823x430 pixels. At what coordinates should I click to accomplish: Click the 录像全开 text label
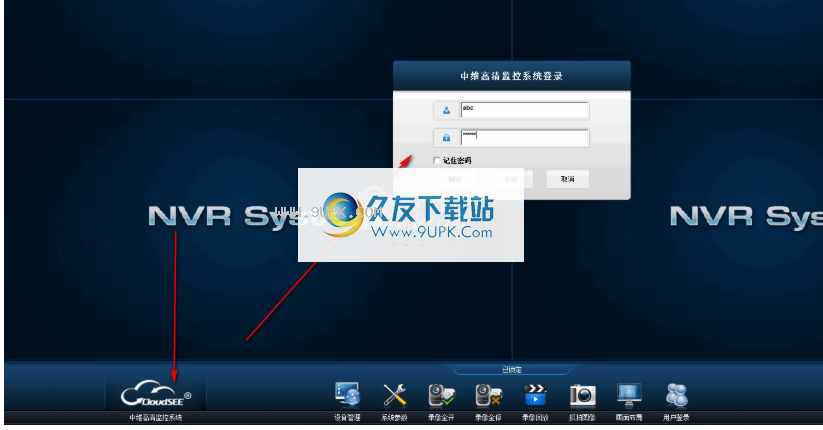click(441, 418)
